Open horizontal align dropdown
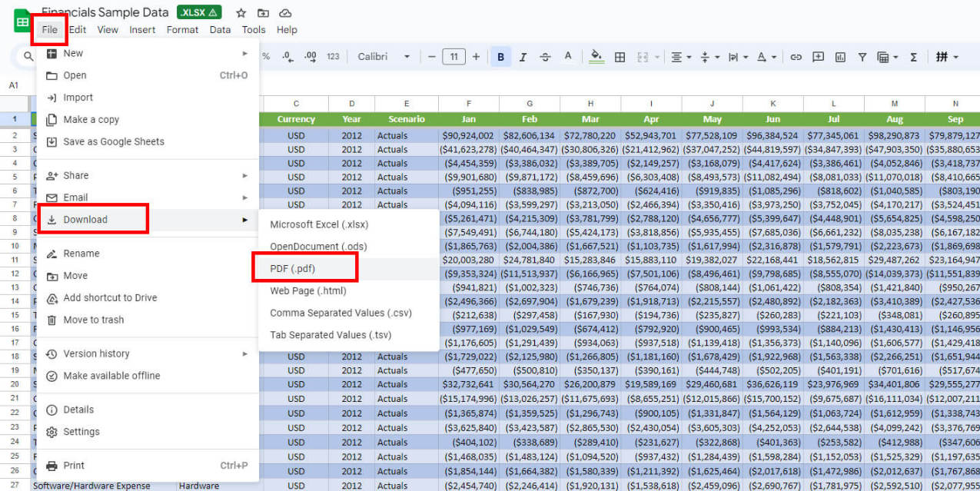This screenshot has width=980, height=491. pos(680,57)
